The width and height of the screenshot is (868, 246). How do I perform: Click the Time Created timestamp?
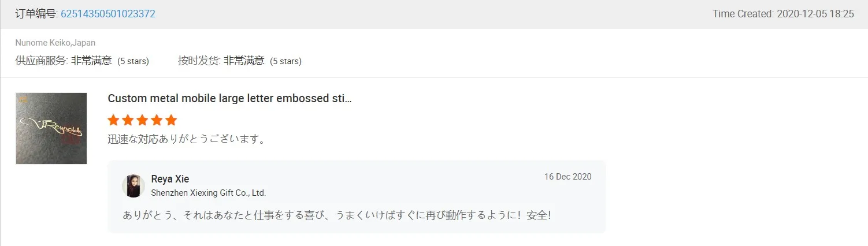pos(783,14)
